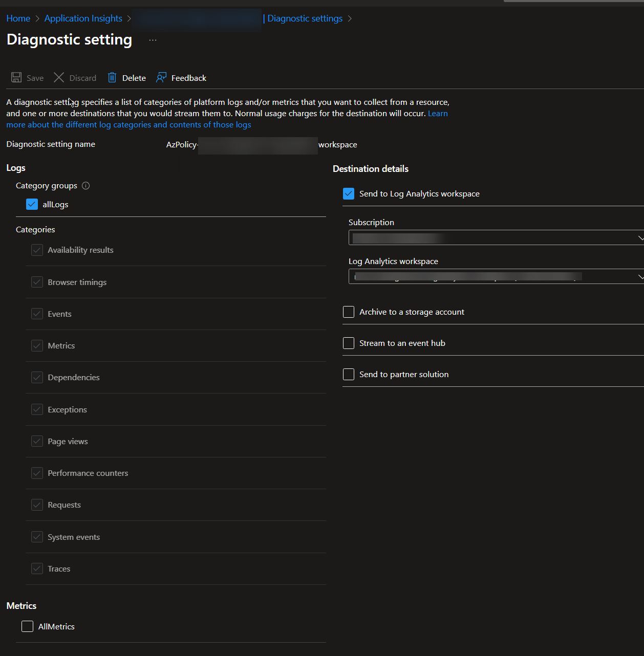The height and width of the screenshot is (656, 644).
Task: Enable Send to partner solution
Action: pos(349,375)
